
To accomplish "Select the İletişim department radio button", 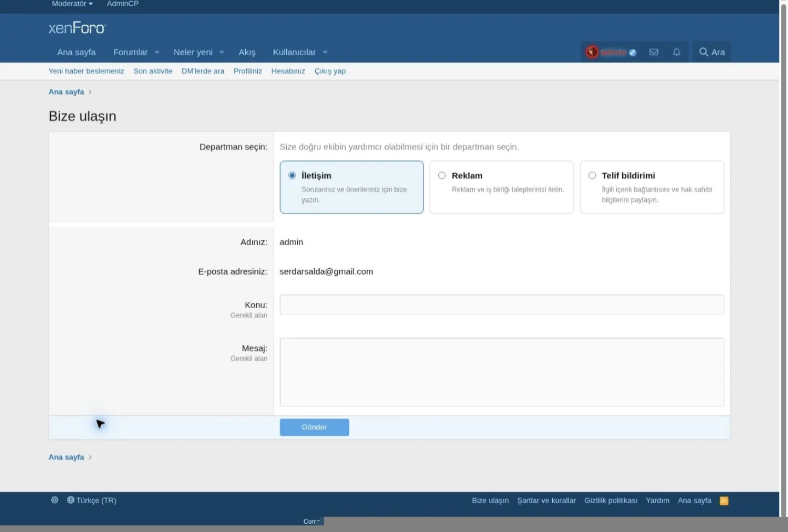I will click(x=292, y=176).
